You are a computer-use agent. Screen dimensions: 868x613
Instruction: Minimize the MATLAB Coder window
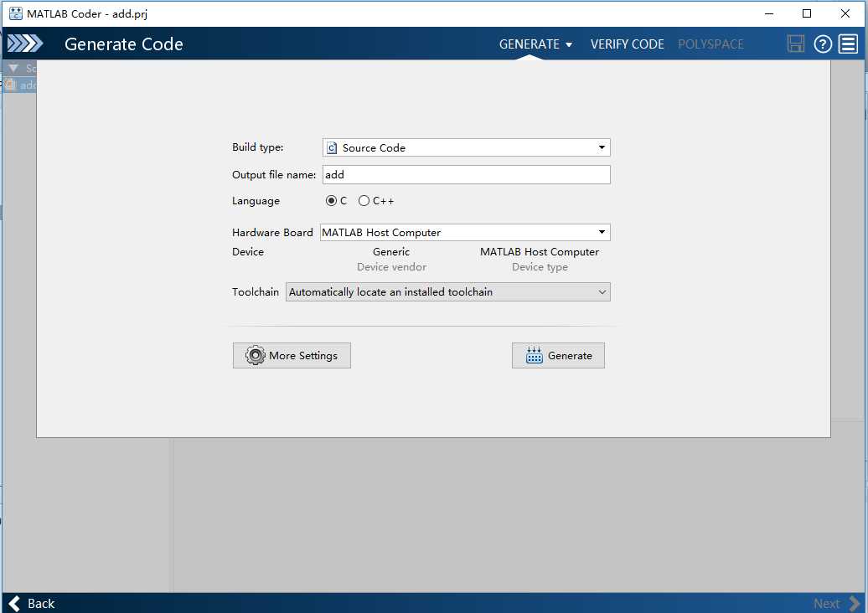tap(769, 13)
